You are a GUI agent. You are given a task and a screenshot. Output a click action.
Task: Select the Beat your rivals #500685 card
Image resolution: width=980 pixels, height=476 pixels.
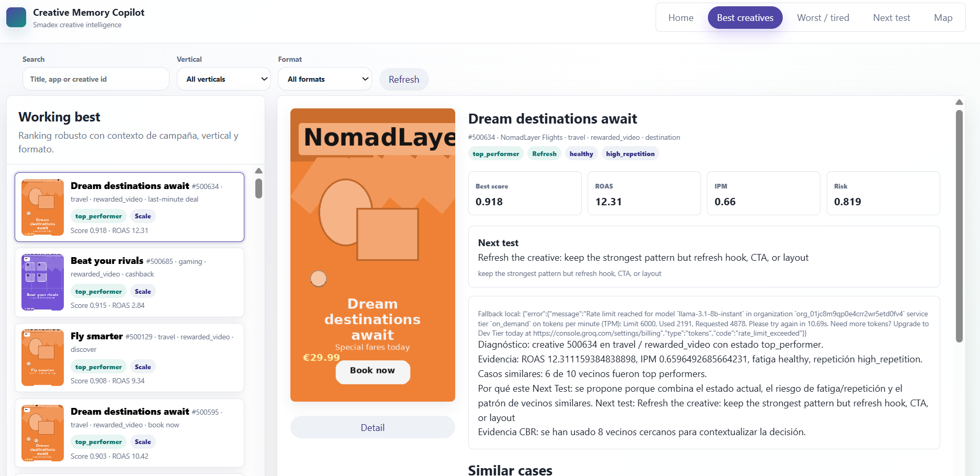129,282
